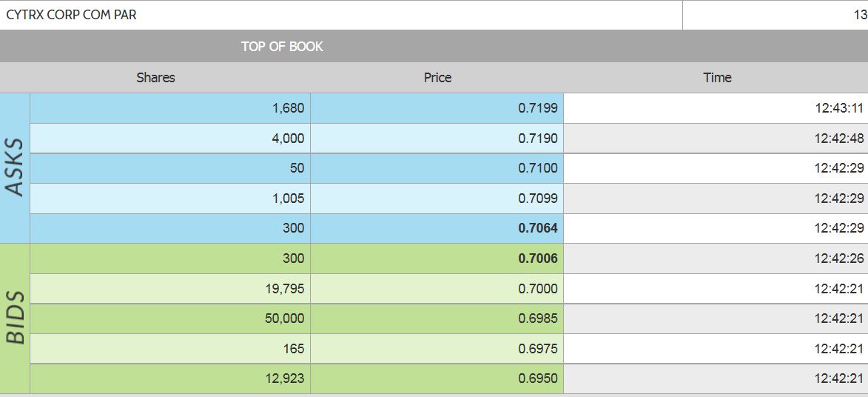Click the best ask price 0.7064

tap(538, 229)
